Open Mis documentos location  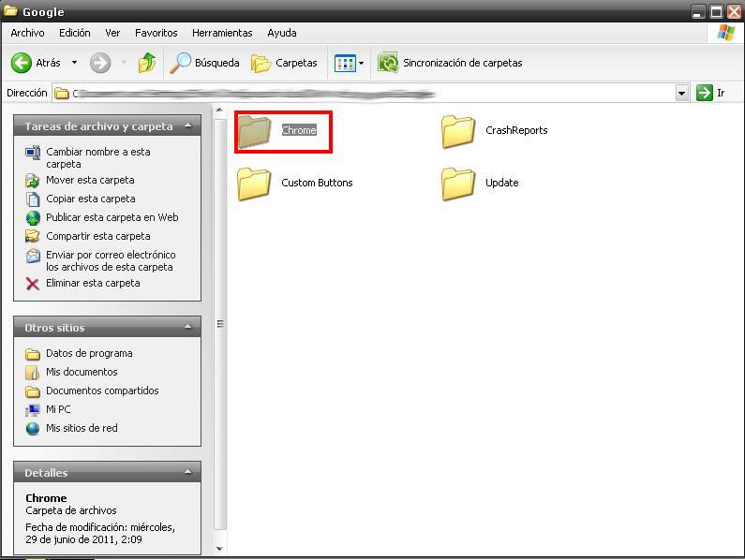point(82,372)
